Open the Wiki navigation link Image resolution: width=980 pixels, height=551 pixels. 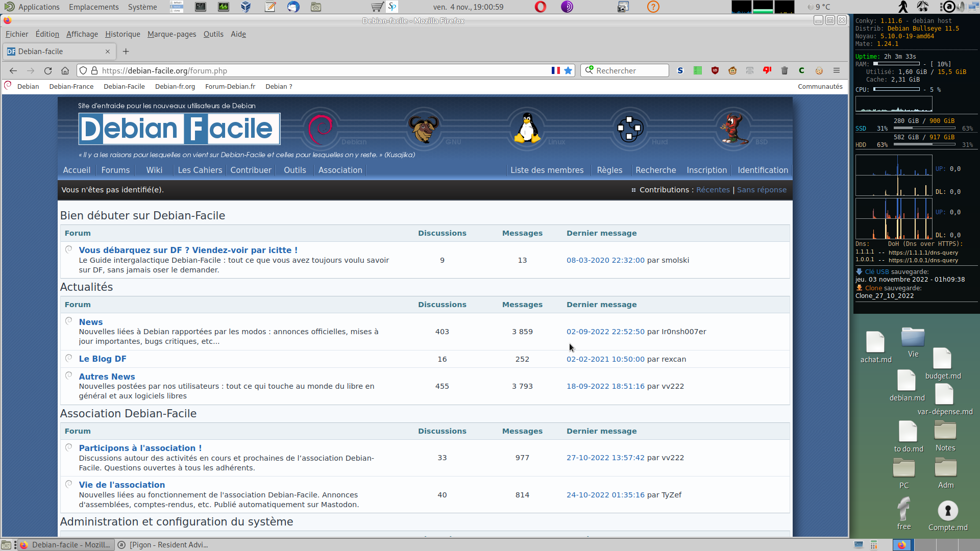154,170
